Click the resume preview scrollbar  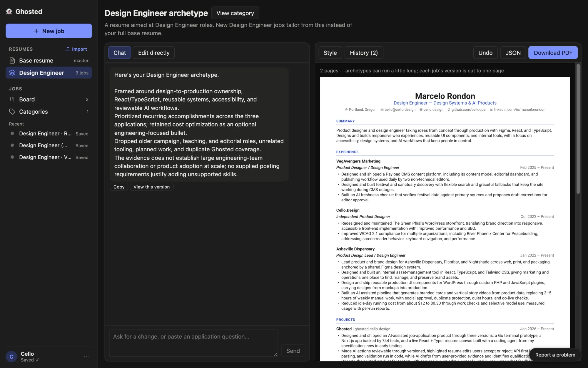(x=578, y=129)
